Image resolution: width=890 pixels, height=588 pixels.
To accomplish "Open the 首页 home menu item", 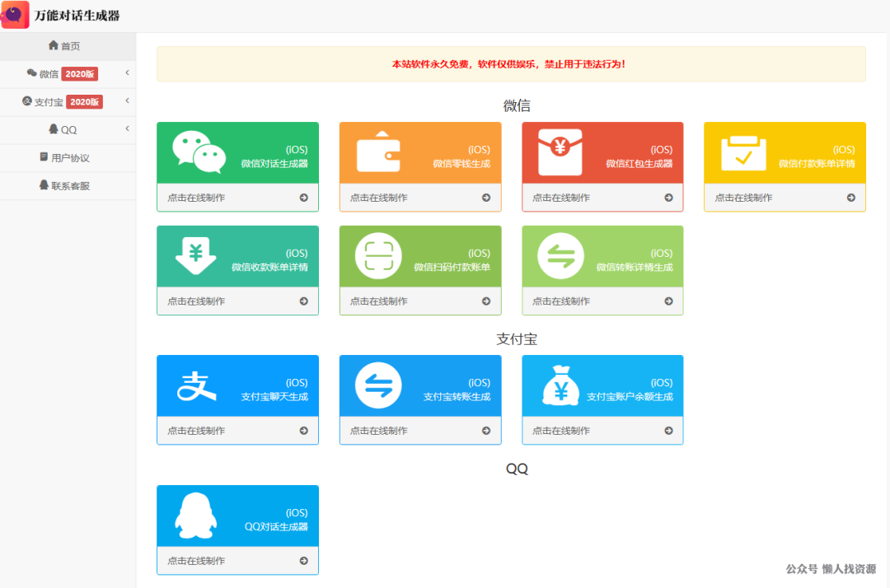I will 68,46.
